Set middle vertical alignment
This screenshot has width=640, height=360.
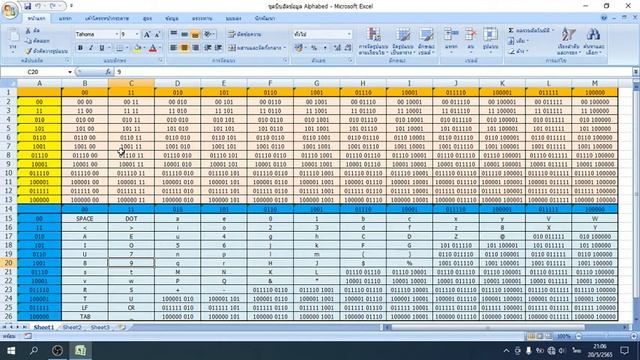pos(184,34)
